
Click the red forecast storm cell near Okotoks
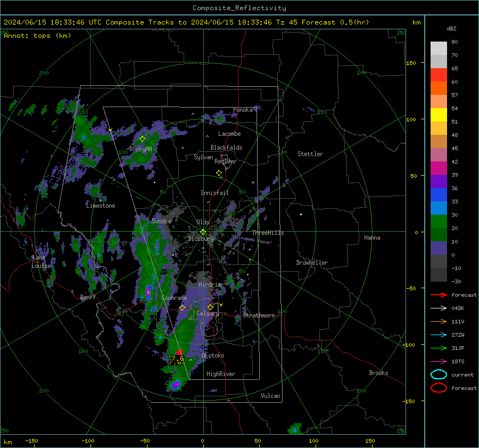[x=179, y=352]
